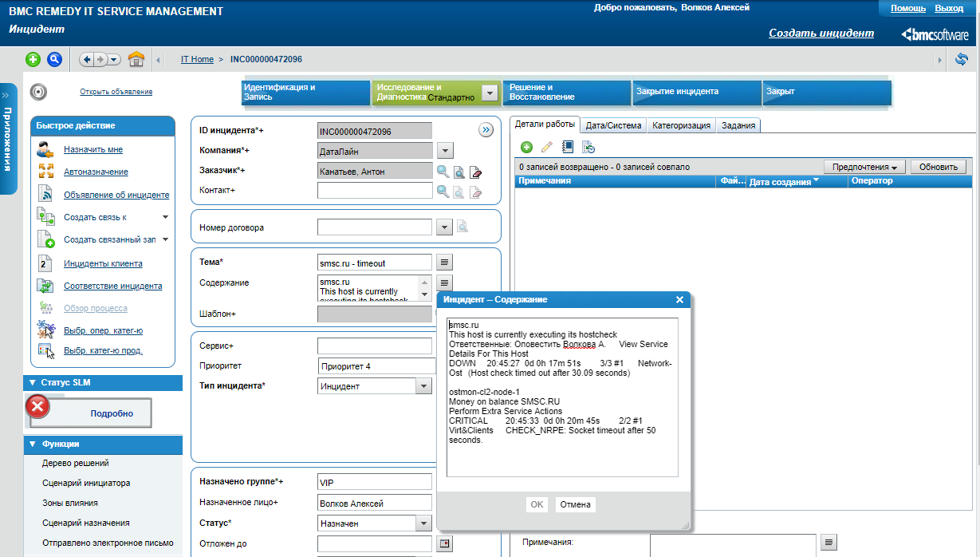Click the Обновить button

pos(938,167)
